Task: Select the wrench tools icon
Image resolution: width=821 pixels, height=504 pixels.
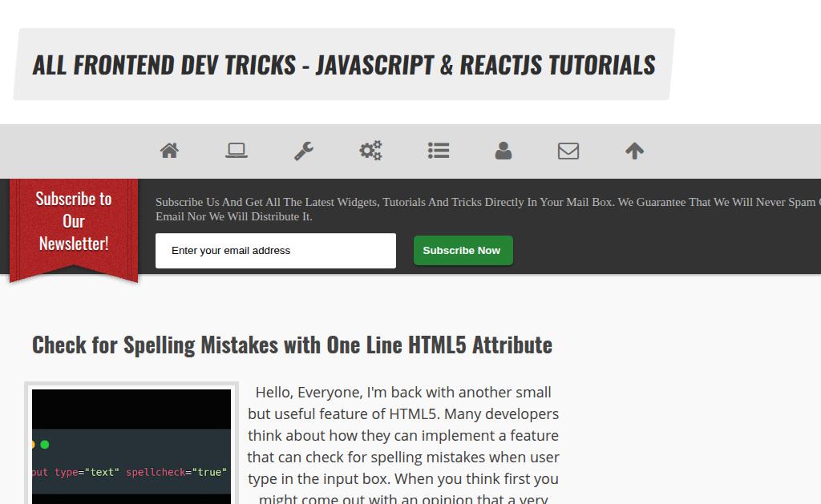Action: point(304,151)
